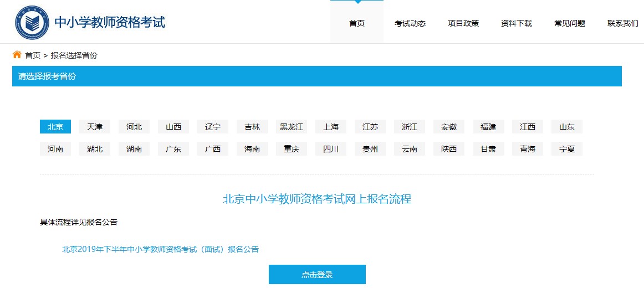Click the 首页 breadcrumb link
The height and width of the screenshot is (288, 644).
[33, 55]
